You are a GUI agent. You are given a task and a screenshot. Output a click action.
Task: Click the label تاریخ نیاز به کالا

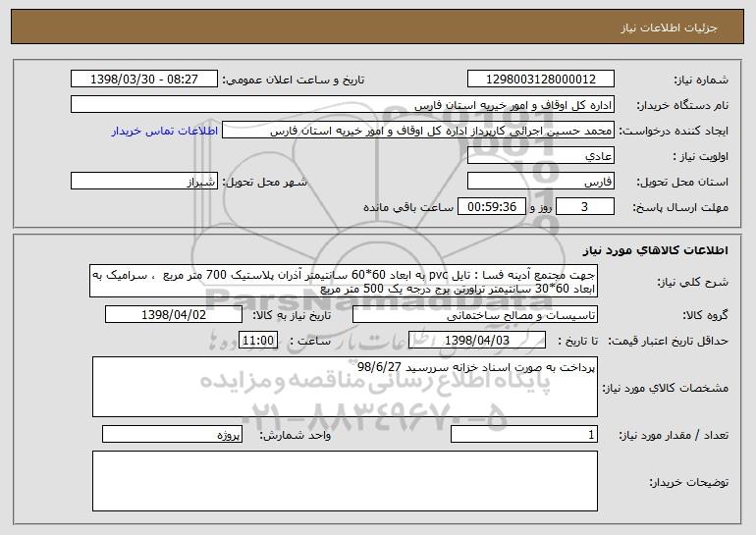click(x=292, y=315)
